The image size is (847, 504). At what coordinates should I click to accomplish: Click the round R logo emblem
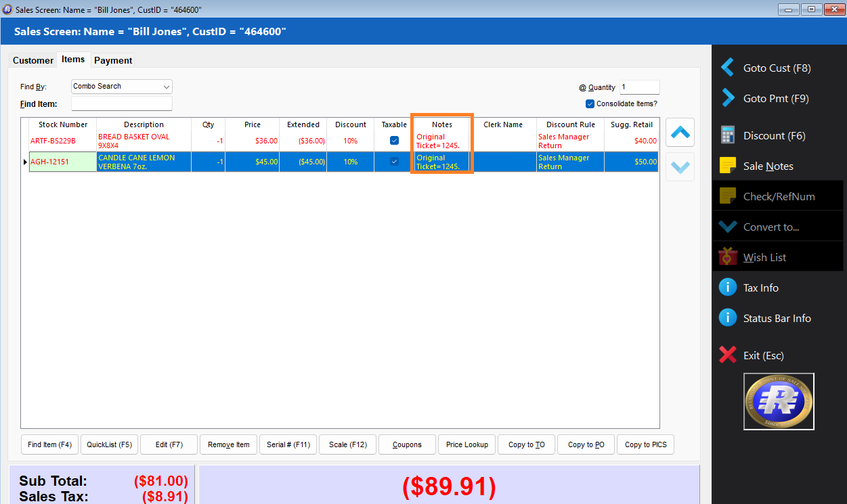click(779, 401)
